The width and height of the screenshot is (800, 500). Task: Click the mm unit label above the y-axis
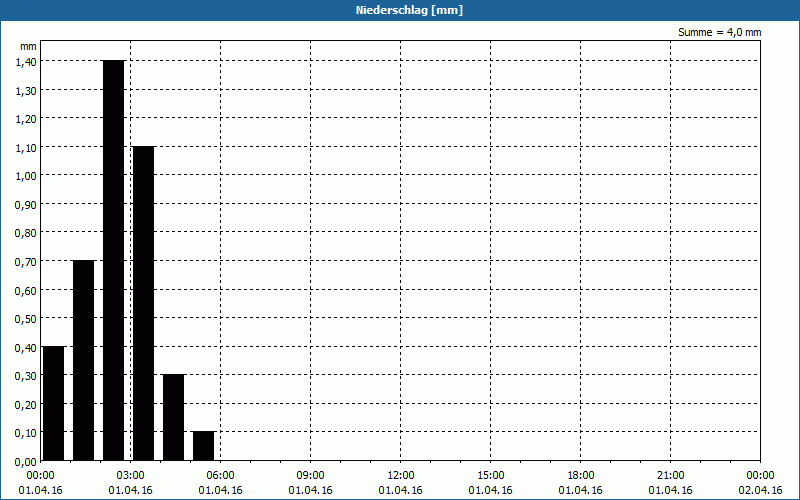tap(28, 46)
